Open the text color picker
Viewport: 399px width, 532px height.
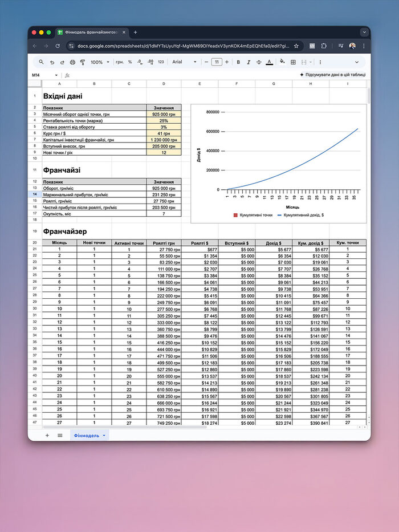pos(269,62)
